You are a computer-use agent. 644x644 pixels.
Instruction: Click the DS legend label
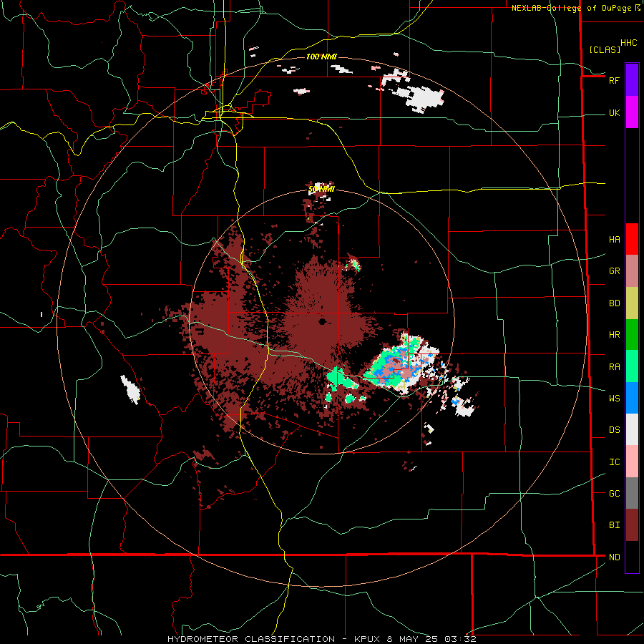coord(614,430)
